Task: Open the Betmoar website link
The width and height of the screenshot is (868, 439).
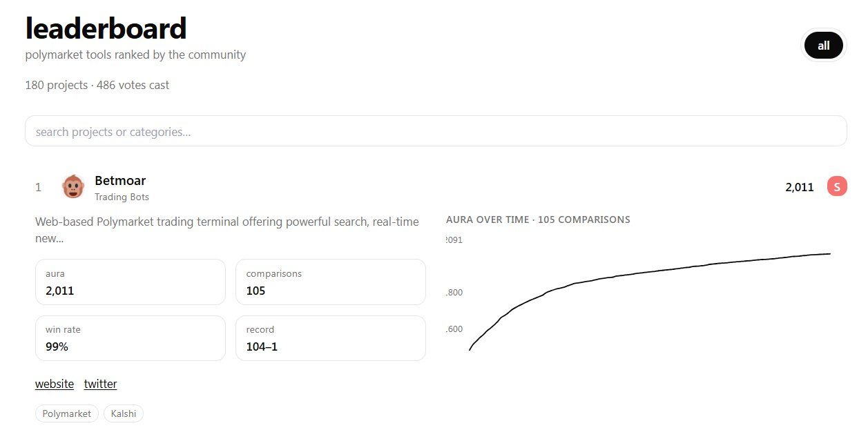Action: (55, 384)
